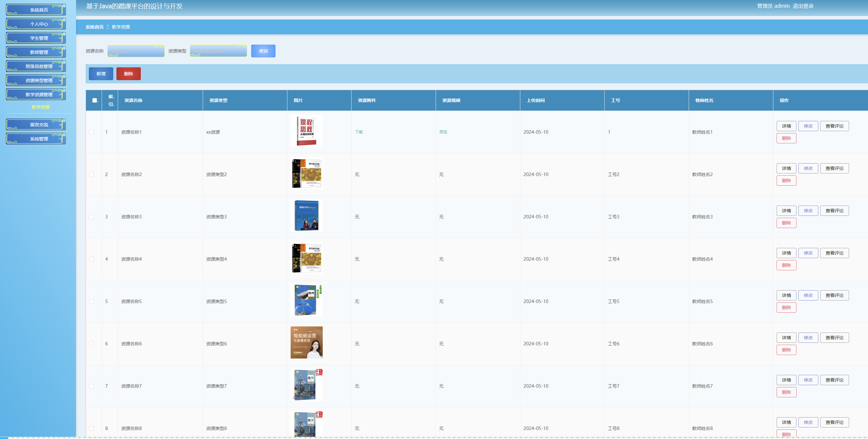Click the blue 新增 button
868x439 pixels.
click(101, 74)
